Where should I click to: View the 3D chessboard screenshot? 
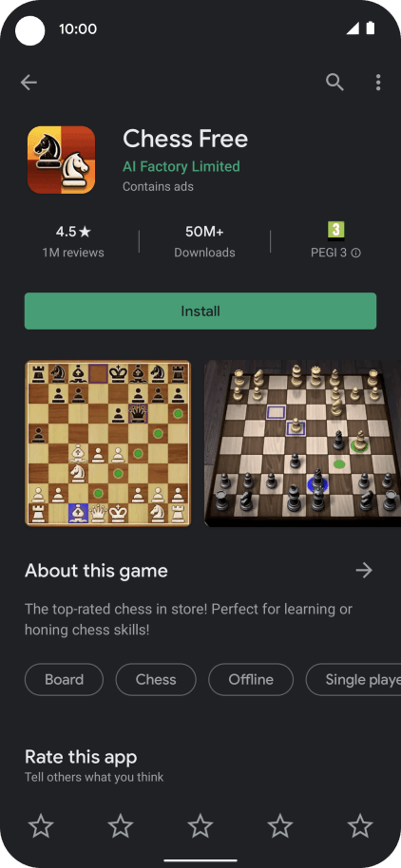click(302, 443)
